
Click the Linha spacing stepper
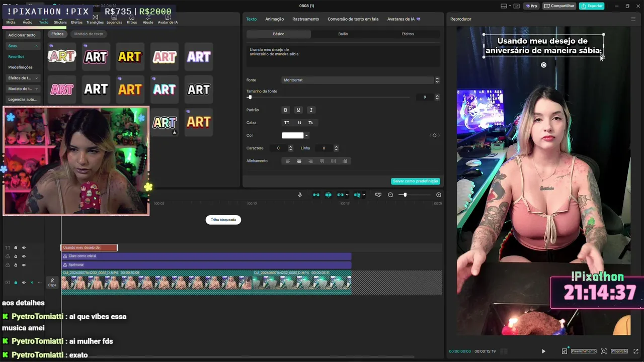pyautogui.click(x=336, y=148)
